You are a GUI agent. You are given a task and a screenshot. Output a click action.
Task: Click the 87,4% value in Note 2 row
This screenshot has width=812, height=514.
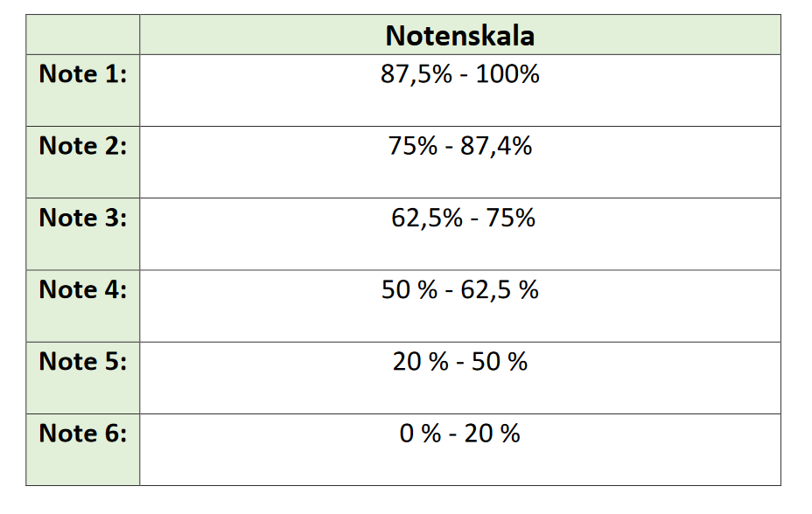[x=496, y=146]
